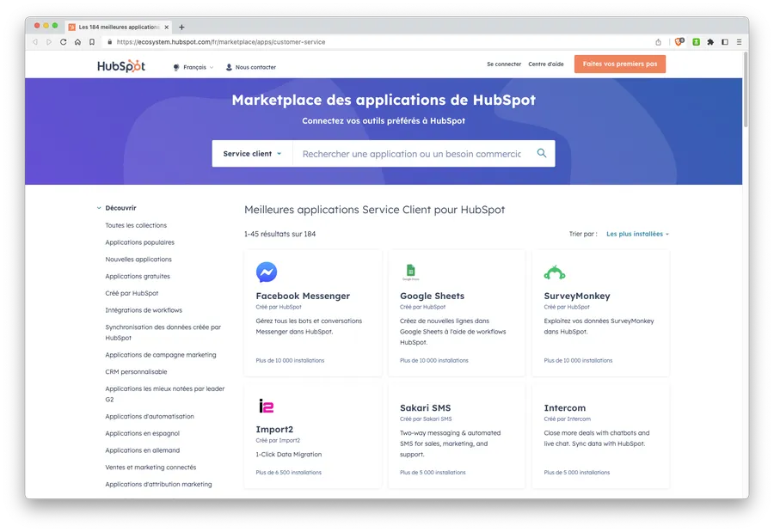Open the Français language dropdown
Image resolution: width=774 pixels, height=532 pixels.
coord(194,67)
